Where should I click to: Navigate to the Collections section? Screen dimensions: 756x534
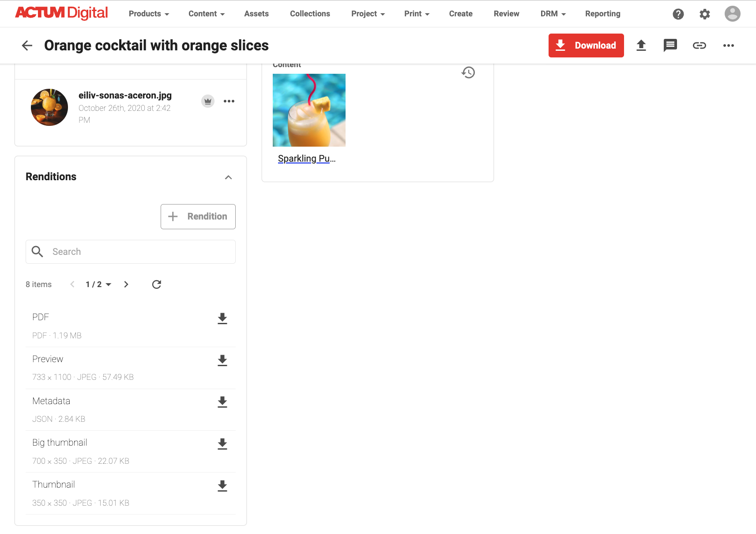[x=310, y=14]
